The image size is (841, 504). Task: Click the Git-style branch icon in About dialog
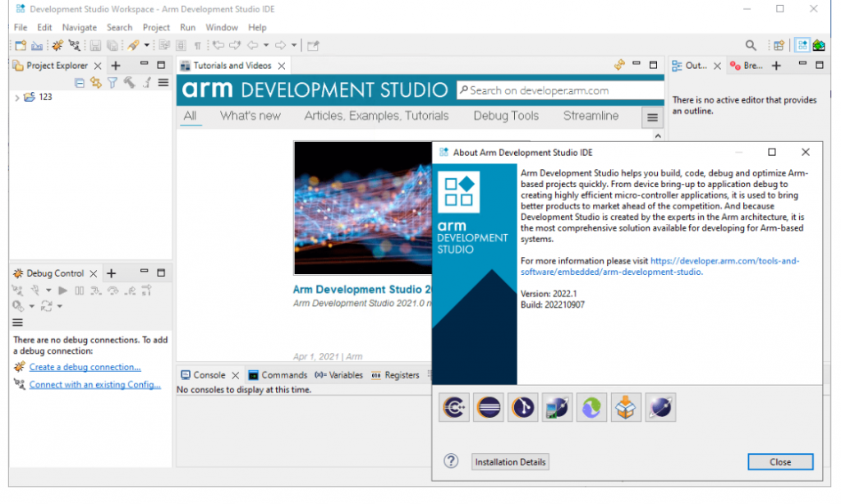point(523,407)
